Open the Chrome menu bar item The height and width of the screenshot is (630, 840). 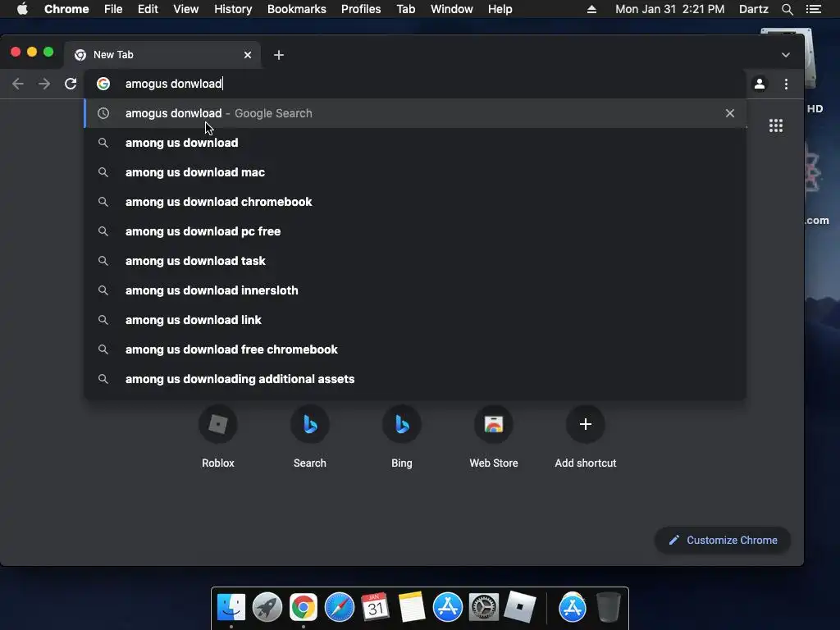point(66,9)
